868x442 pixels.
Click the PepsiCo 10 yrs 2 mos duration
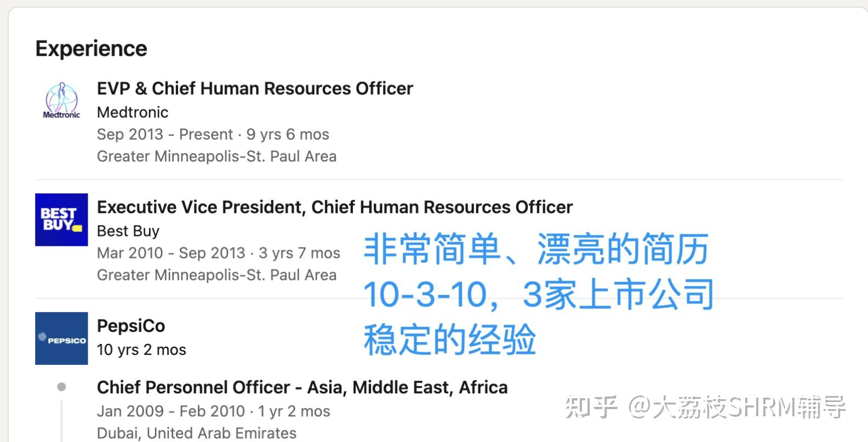[x=141, y=350]
